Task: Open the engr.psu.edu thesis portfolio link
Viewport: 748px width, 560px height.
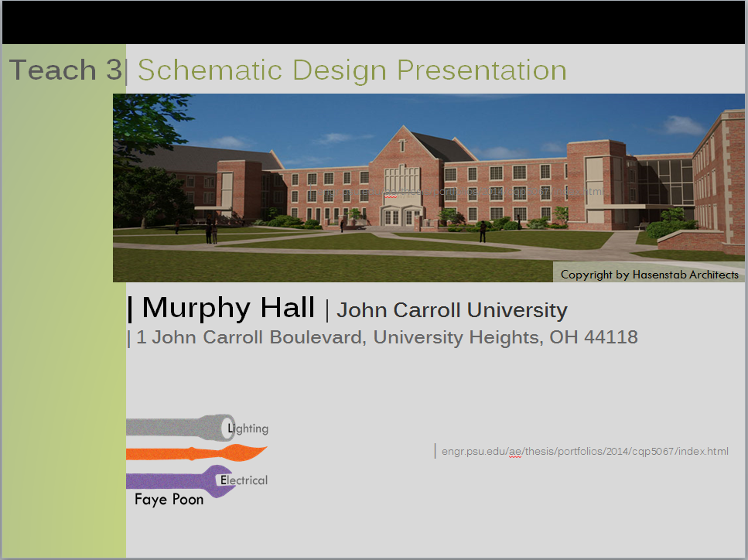Action: [x=585, y=451]
